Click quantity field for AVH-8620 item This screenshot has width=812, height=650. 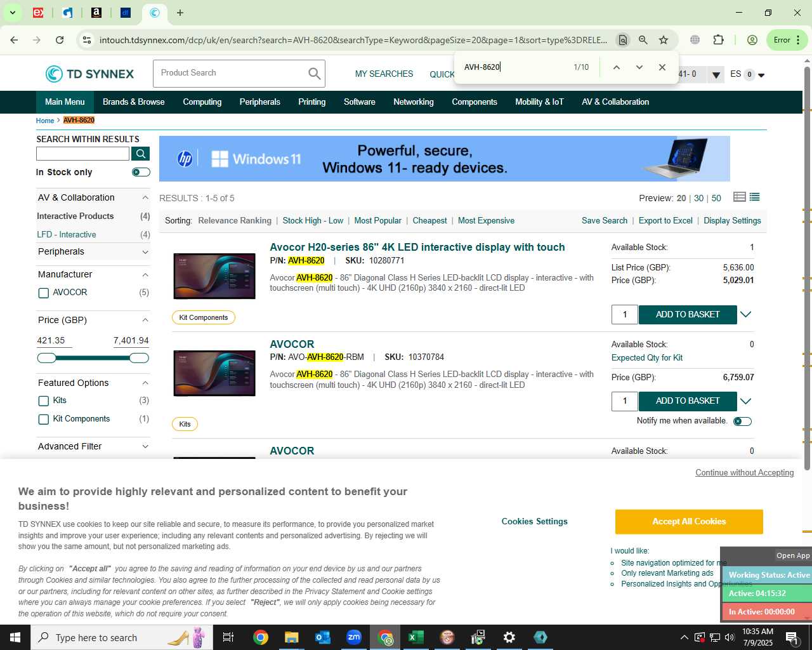(x=625, y=315)
